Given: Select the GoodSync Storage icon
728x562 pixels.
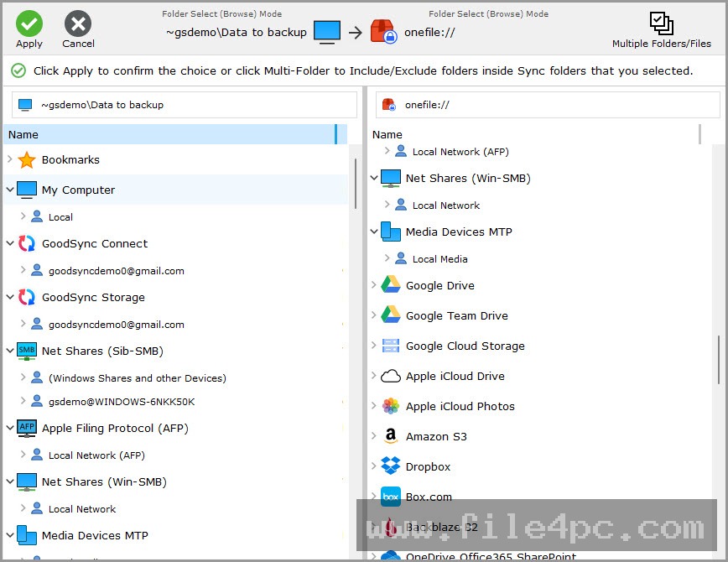Looking at the screenshot, I should 27,297.
